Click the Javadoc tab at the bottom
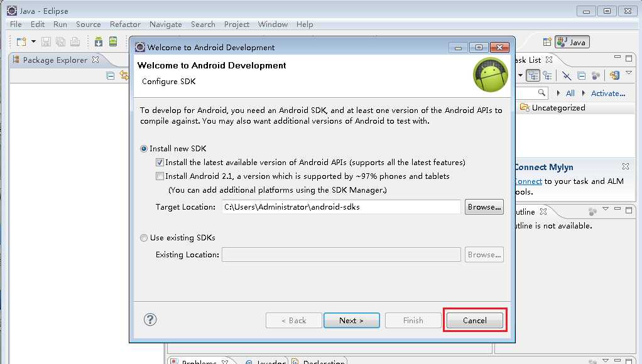This screenshot has height=364, width=642. point(265,361)
